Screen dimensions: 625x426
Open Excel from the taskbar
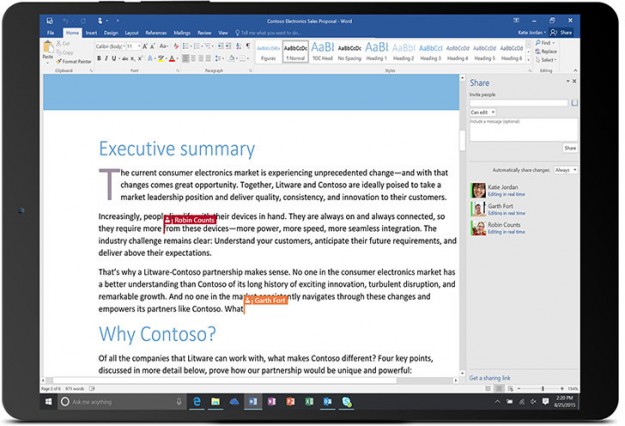[x=308, y=401]
